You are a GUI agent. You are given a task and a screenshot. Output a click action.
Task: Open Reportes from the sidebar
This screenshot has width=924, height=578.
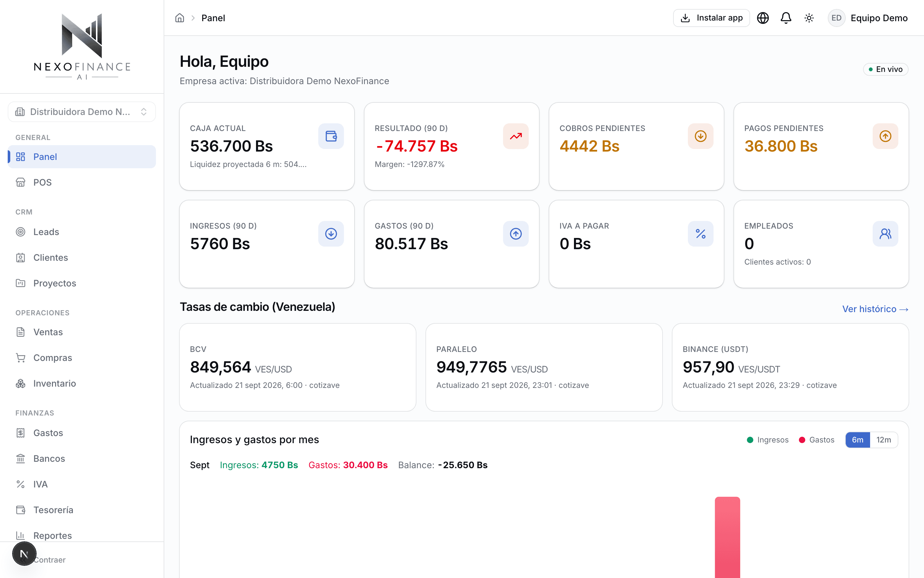point(82,536)
